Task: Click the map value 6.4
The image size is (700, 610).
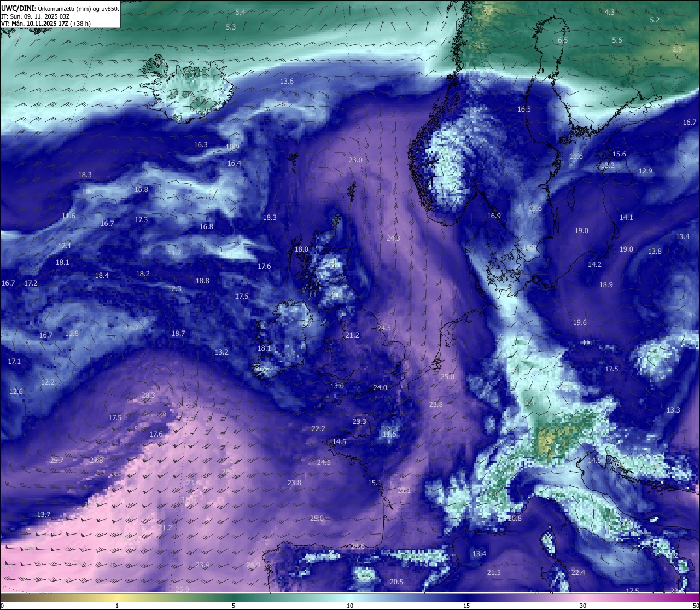Action: pos(240,12)
